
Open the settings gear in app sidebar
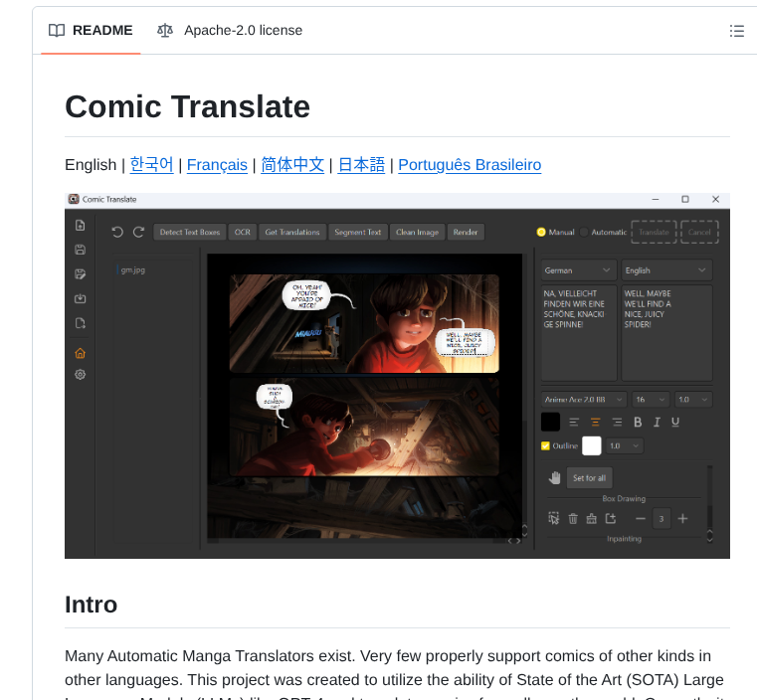pos(81,375)
